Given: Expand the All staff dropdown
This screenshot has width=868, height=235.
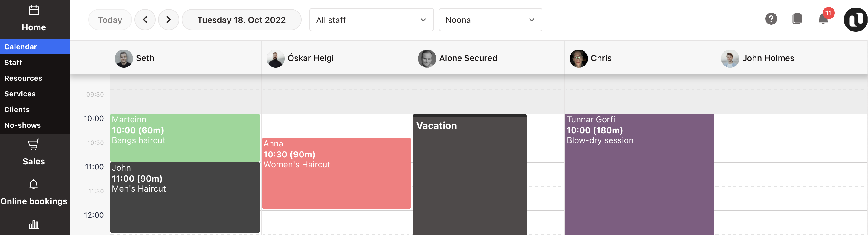Looking at the screenshot, I should (x=371, y=20).
